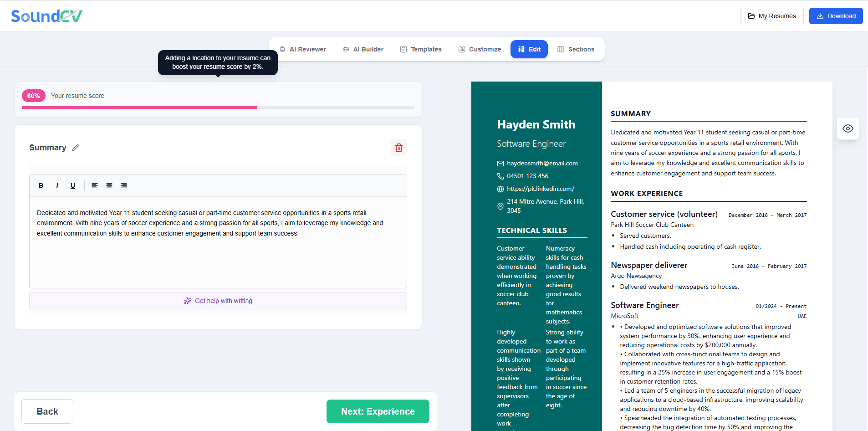Delete the Summary section via trash icon
Viewport: 868px width, 431px height.
point(398,148)
